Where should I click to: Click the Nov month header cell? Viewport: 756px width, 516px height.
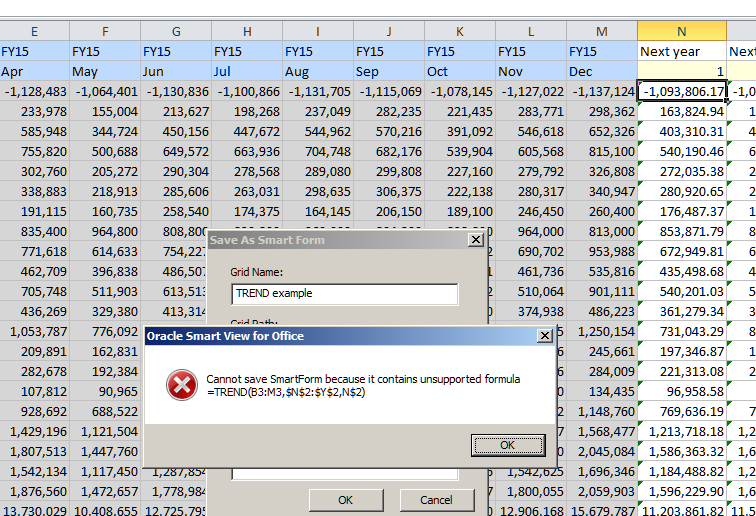(531, 71)
